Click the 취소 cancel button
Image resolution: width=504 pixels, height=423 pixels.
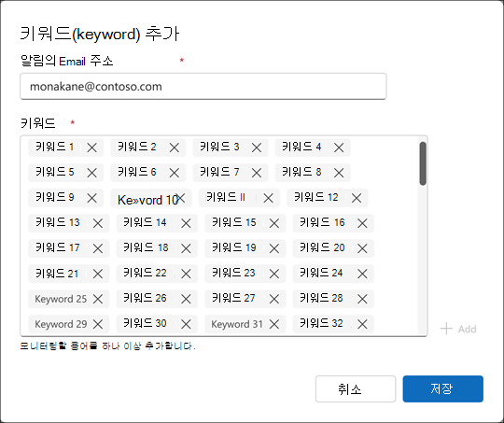pos(356,388)
